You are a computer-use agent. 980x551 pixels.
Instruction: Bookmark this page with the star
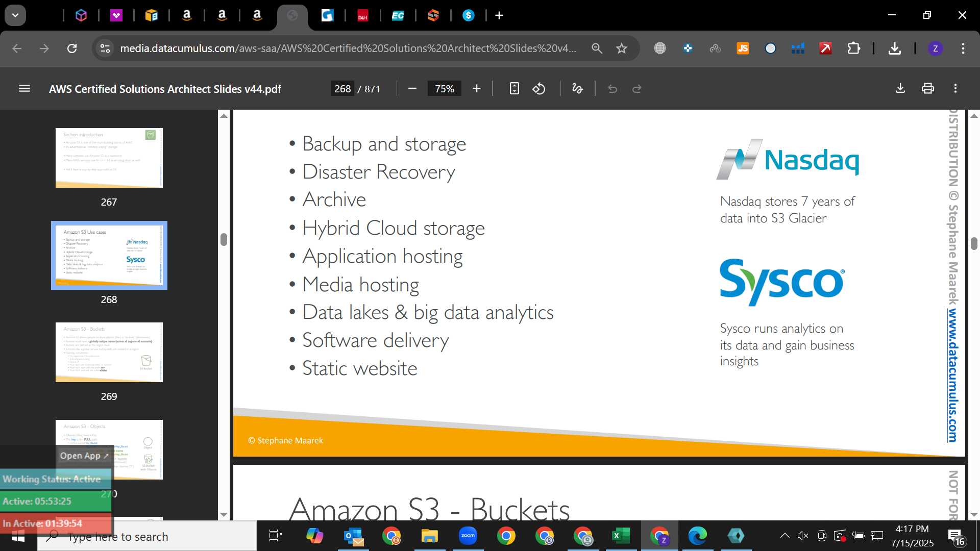[621, 48]
